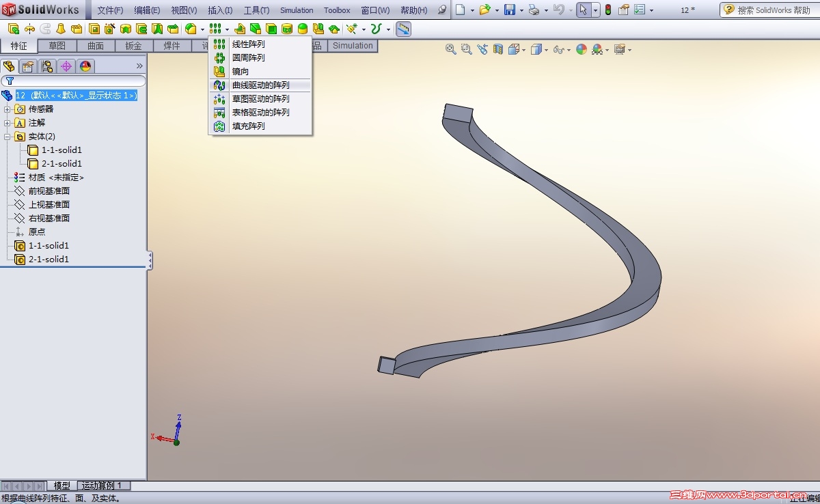The width and height of the screenshot is (820, 504).
Task: Click the Reference Geometry icon
Action: (x=353, y=29)
